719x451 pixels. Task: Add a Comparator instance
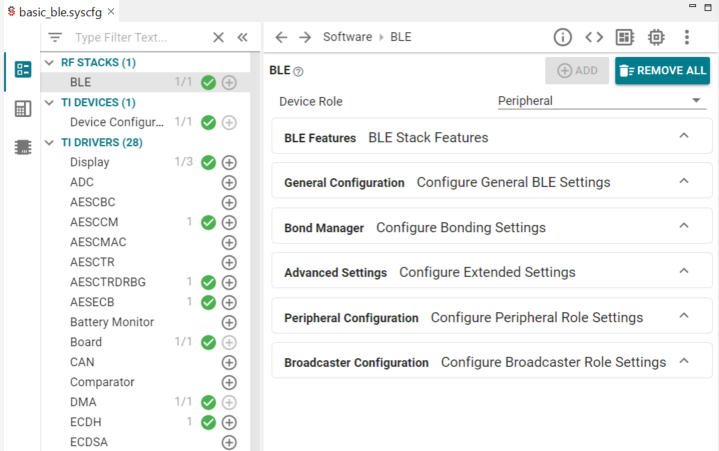tap(229, 382)
